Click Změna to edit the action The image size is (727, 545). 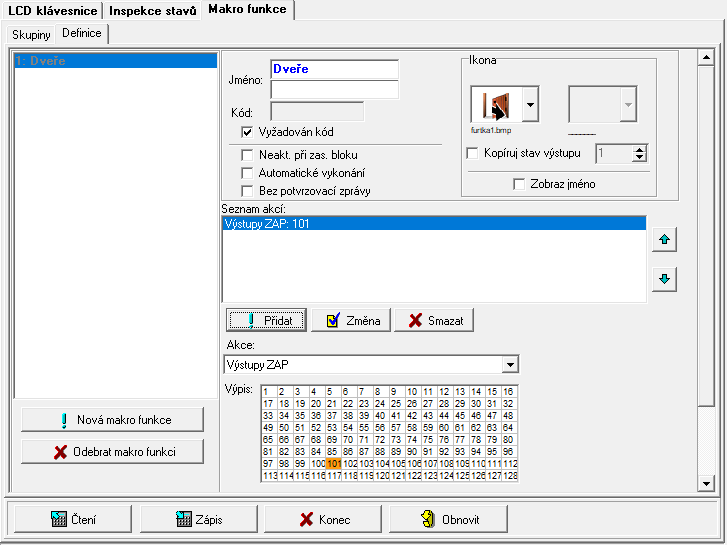coord(351,320)
